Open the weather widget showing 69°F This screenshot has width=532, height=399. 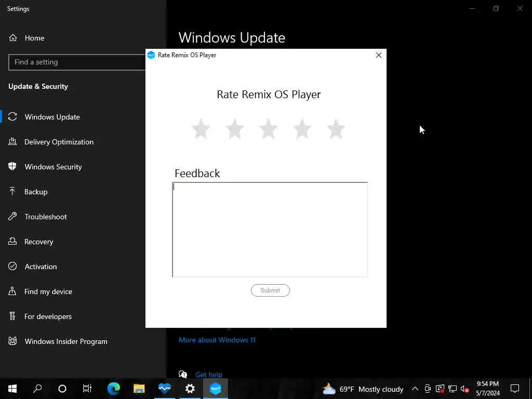[x=363, y=389]
